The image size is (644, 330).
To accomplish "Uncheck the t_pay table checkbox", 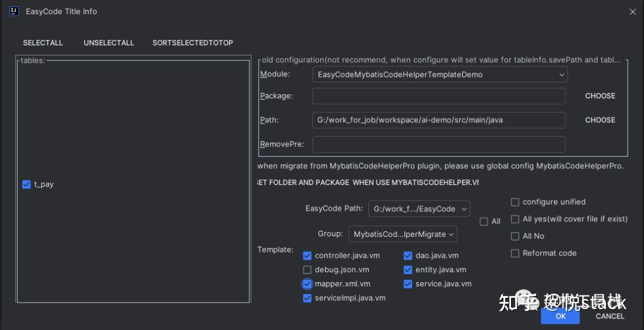I will 26,184.
